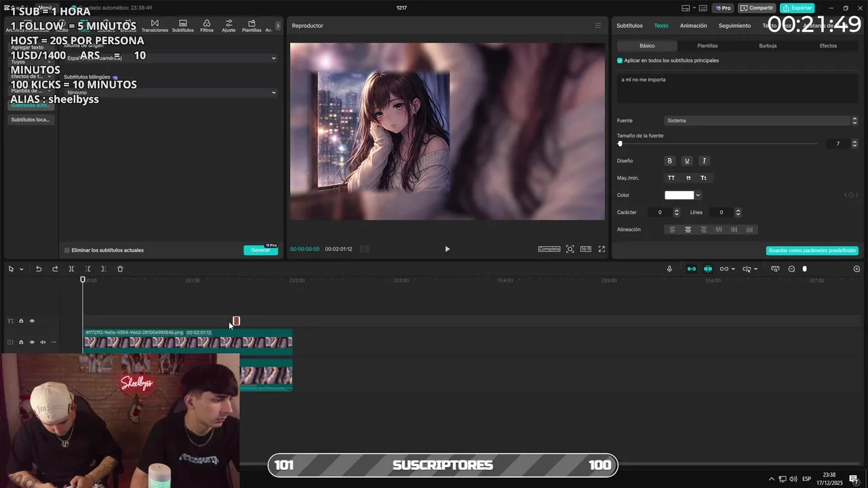Zoom out the timeline

[791, 269]
